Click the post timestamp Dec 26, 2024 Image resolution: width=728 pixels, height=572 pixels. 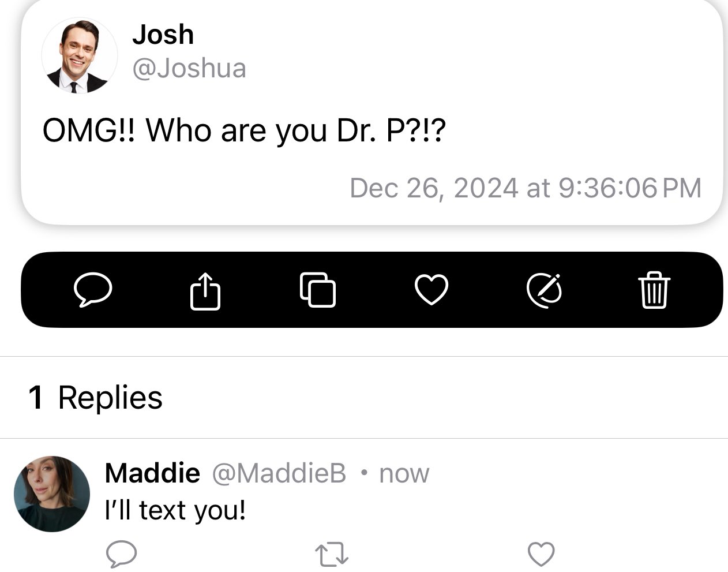(x=526, y=188)
